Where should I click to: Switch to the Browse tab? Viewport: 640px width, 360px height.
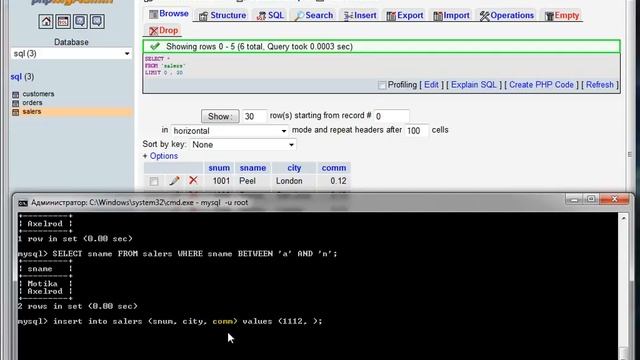point(169,14)
